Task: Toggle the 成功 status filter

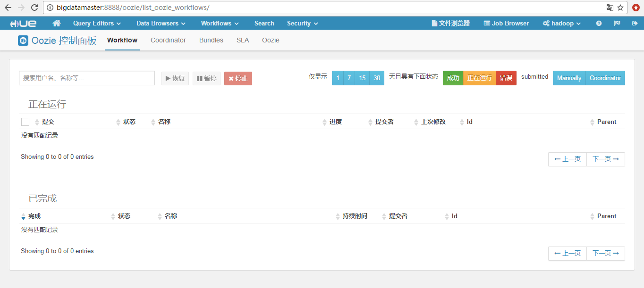Action: point(453,78)
